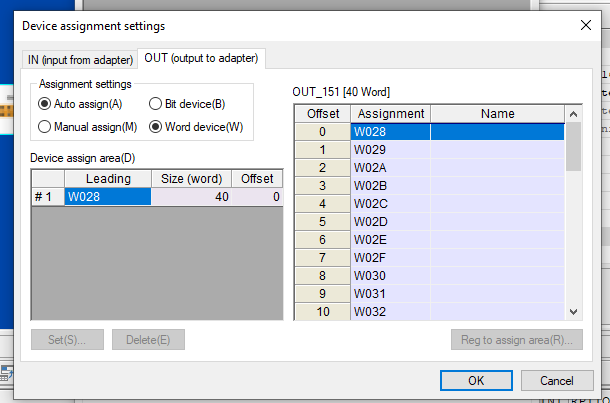610x403 pixels.
Task: Select the Offset cell with 0 in assign area
Action: [x=257, y=197]
